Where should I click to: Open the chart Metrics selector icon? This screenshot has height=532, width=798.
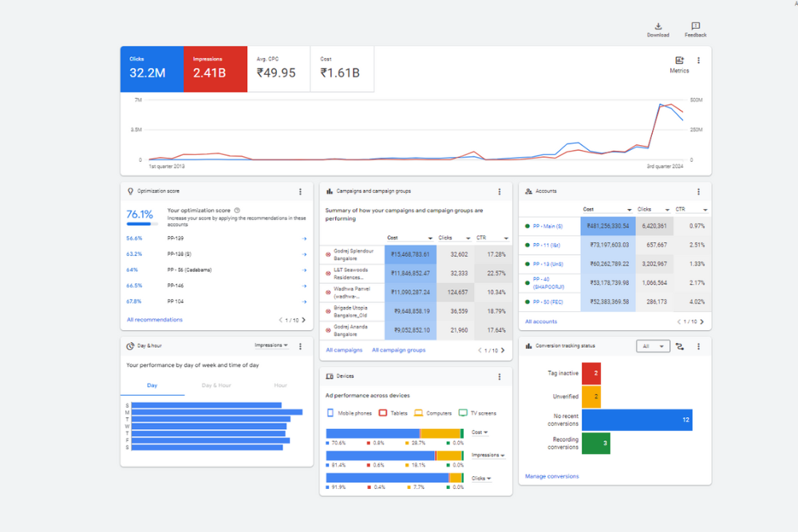pyautogui.click(x=679, y=61)
